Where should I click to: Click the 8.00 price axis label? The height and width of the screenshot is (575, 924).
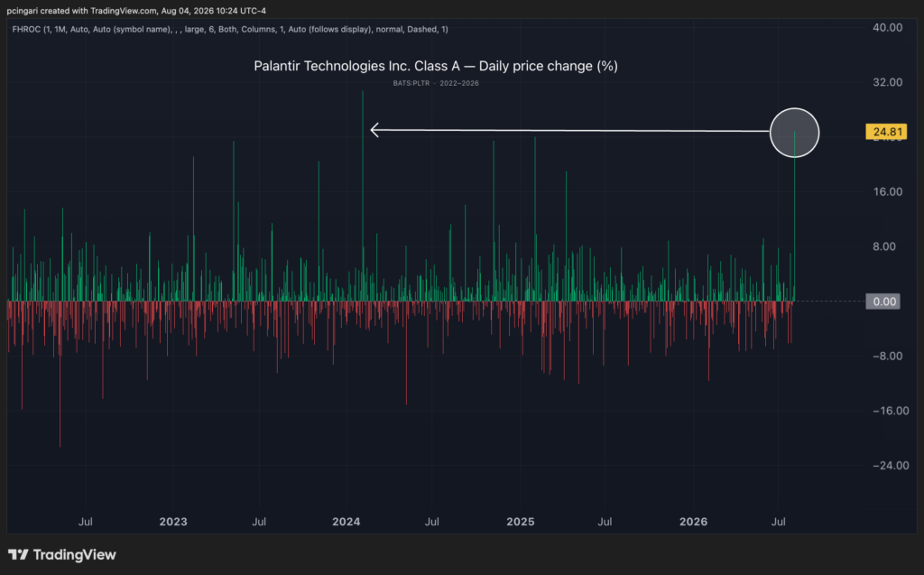point(884,246)
